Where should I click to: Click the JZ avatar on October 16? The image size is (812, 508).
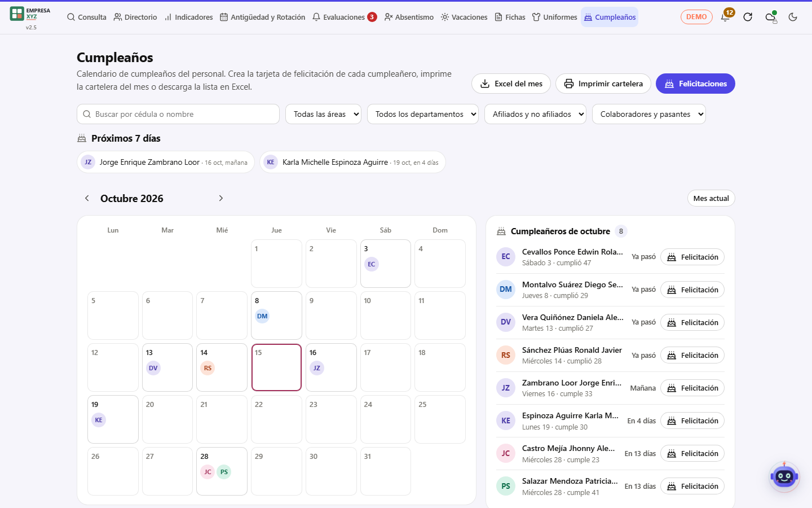click(x=317, y=368)
